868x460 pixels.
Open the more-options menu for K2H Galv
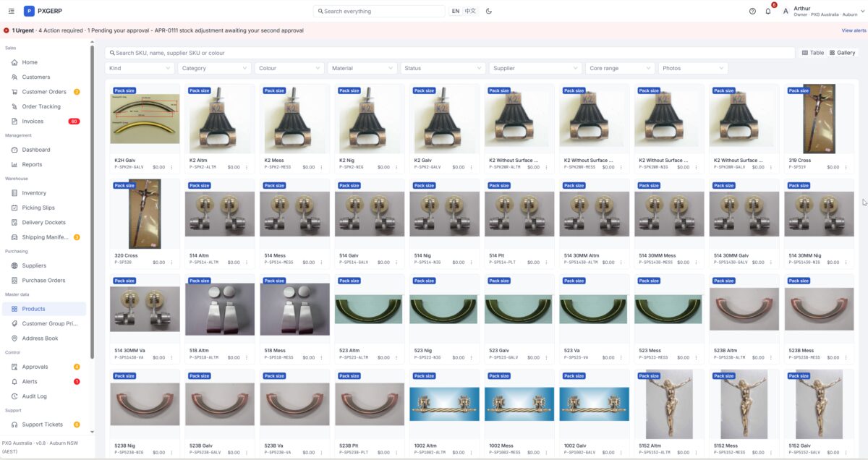[171, 167]
